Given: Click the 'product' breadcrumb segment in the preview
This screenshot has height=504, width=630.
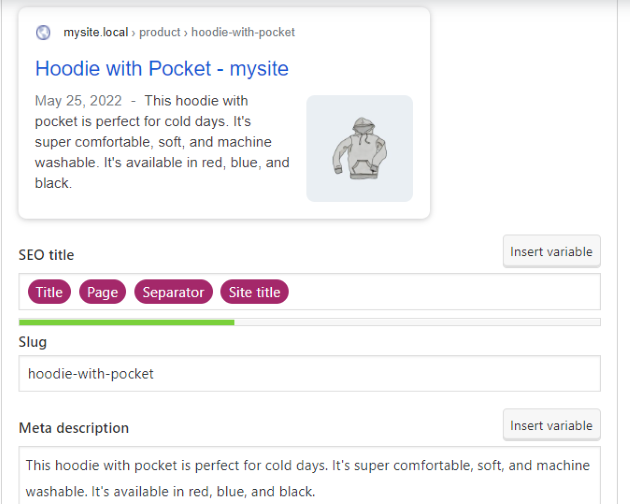Looking at the screenshot, I should click(160, 32).
